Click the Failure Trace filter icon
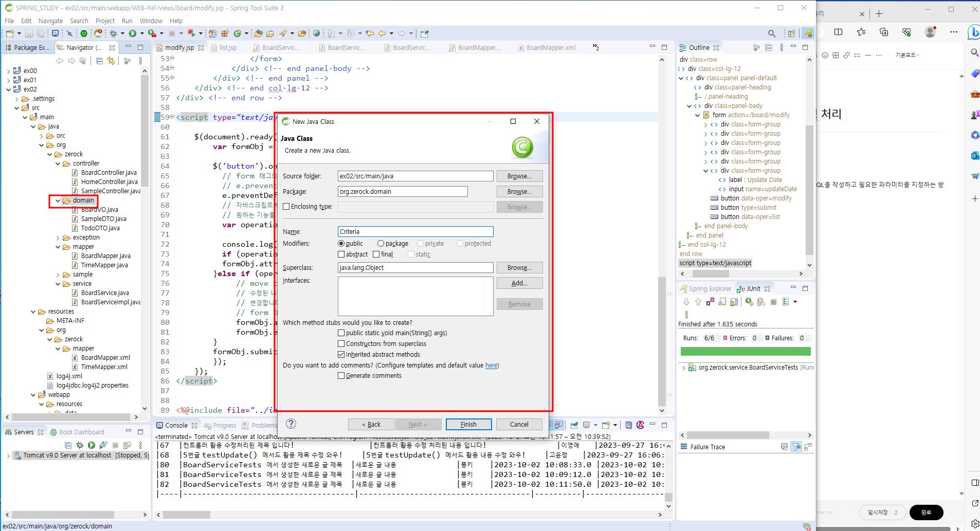This screenshot has width=980, height=531. click(796, 447)
